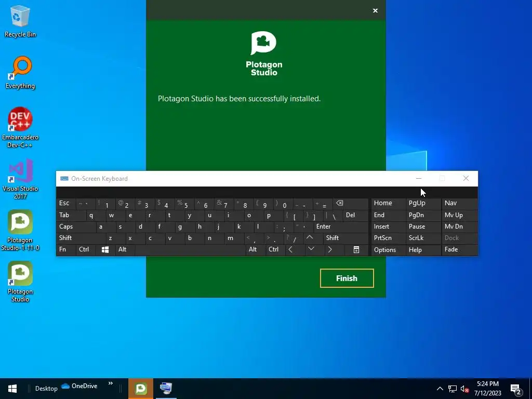
Task: Toggle the left Alt key
Action: point(125,250)
